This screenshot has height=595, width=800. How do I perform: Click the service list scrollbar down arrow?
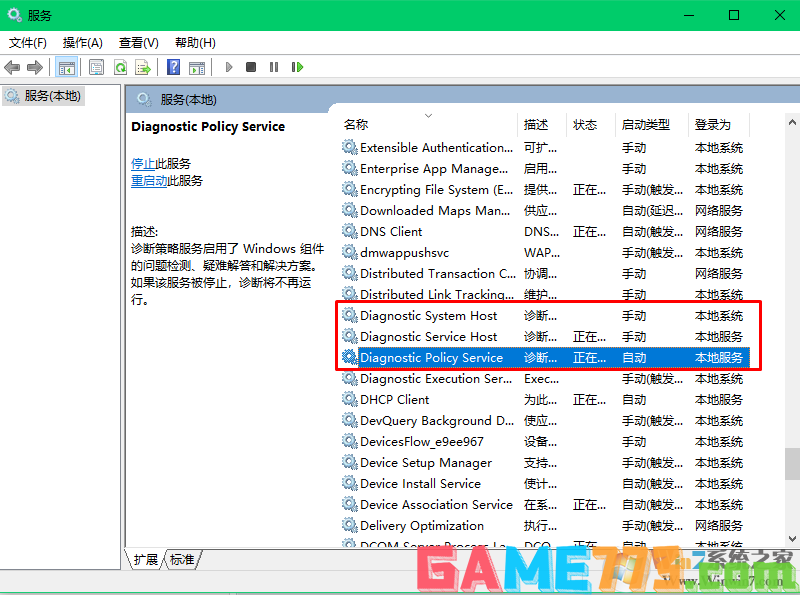[792, 538]
